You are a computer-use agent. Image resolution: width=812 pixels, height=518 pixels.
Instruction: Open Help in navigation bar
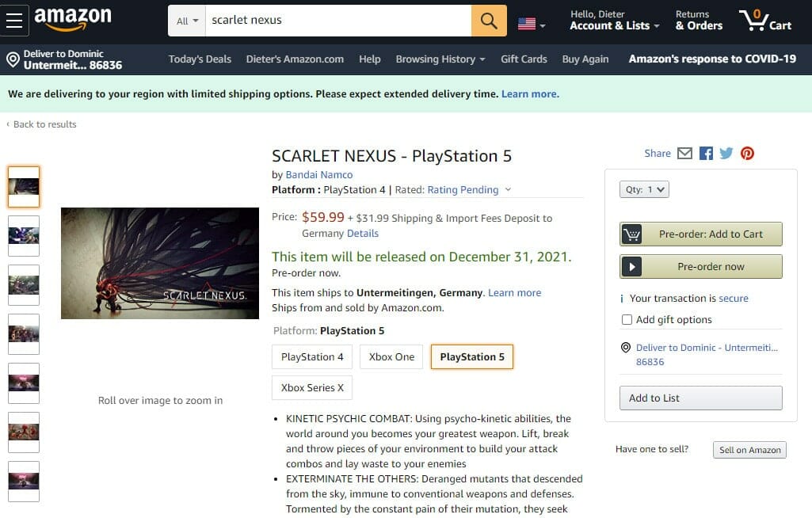tap(370, 59)
